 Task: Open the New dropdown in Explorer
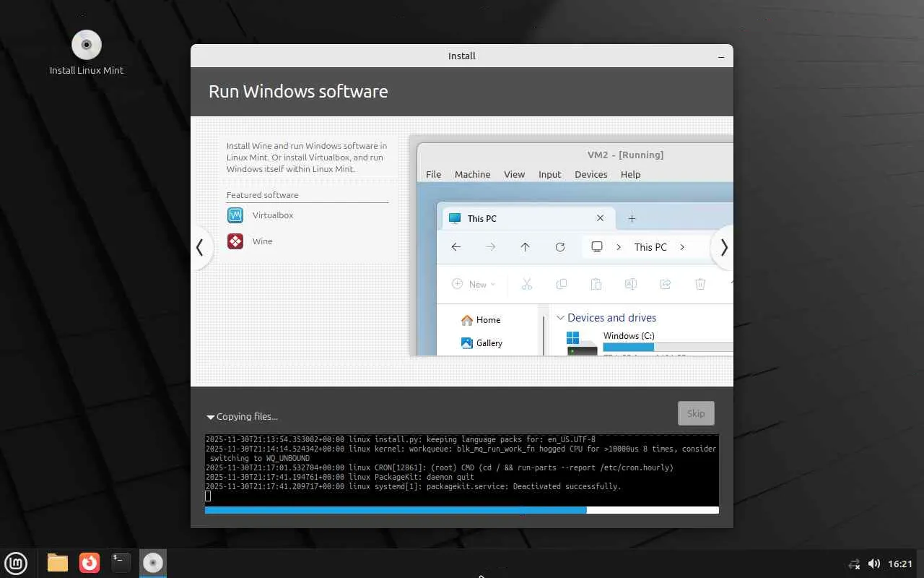(x=474, y=285)
